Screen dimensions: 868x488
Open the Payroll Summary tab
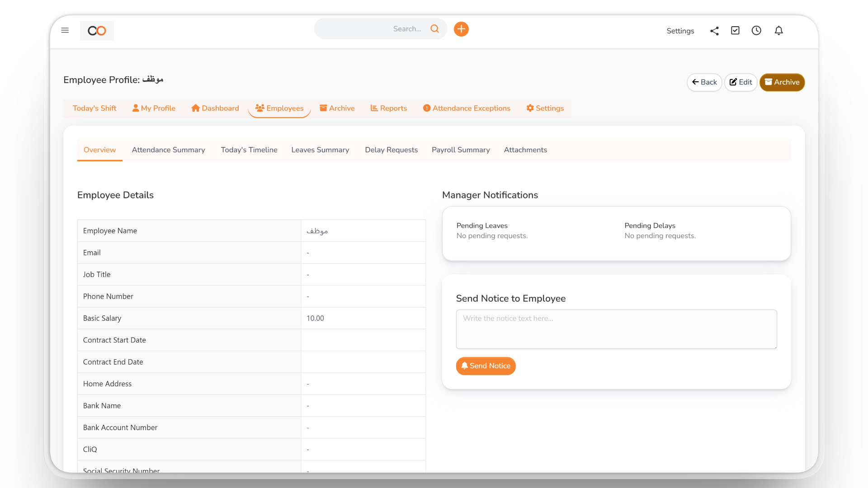461,150
